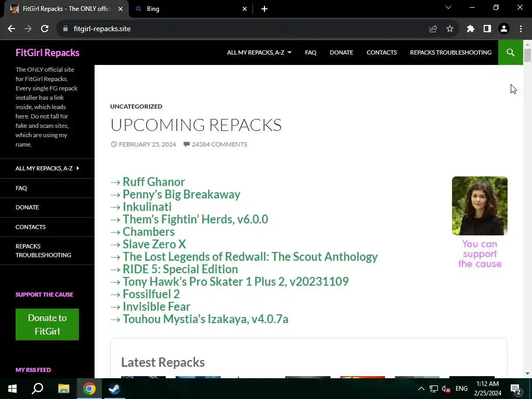Open the UPCOMING REPACKS post title
This screenshot has width=532, height=399.
click(x=196, y=125)
